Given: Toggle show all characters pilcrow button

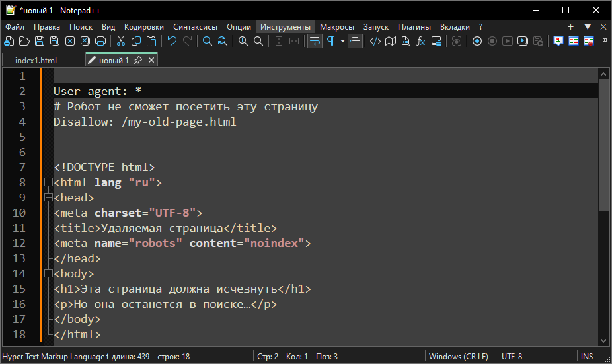Looking at the screenshot, I should pos(330,41).
